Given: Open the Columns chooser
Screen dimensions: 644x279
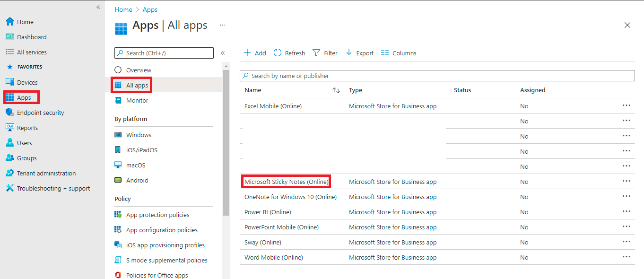Looking at the screenshot, I should (x=399, y=53).
